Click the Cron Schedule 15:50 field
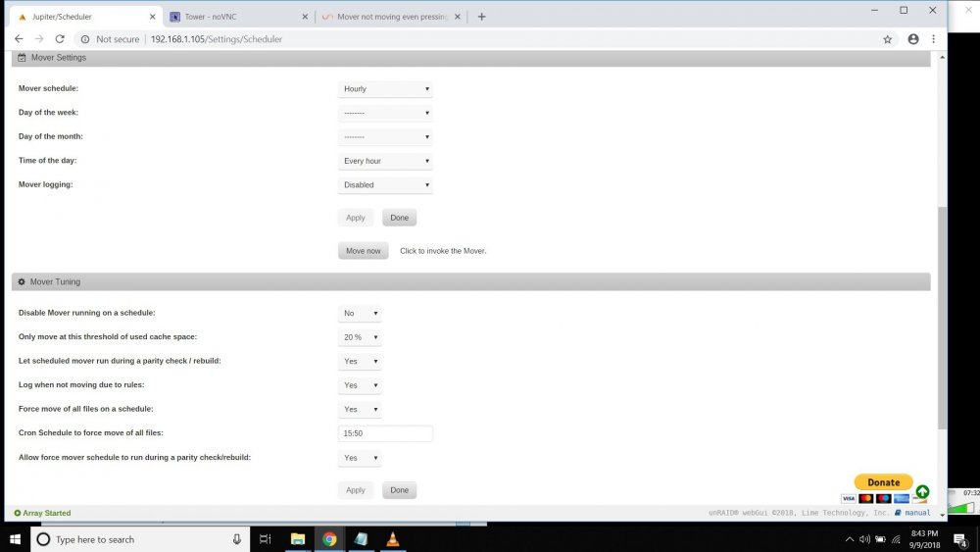Image resolution: width=980 pixels, height=552 pixels. click(385, 433)
